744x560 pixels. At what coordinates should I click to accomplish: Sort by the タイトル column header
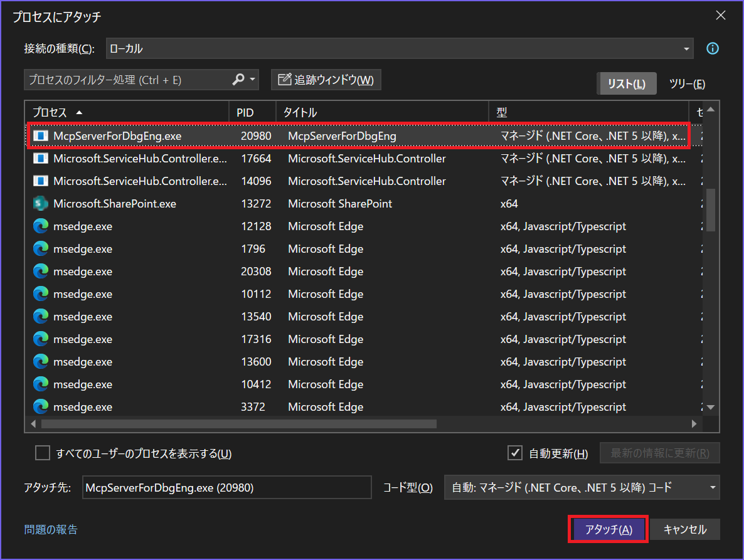tap(383, 112)
